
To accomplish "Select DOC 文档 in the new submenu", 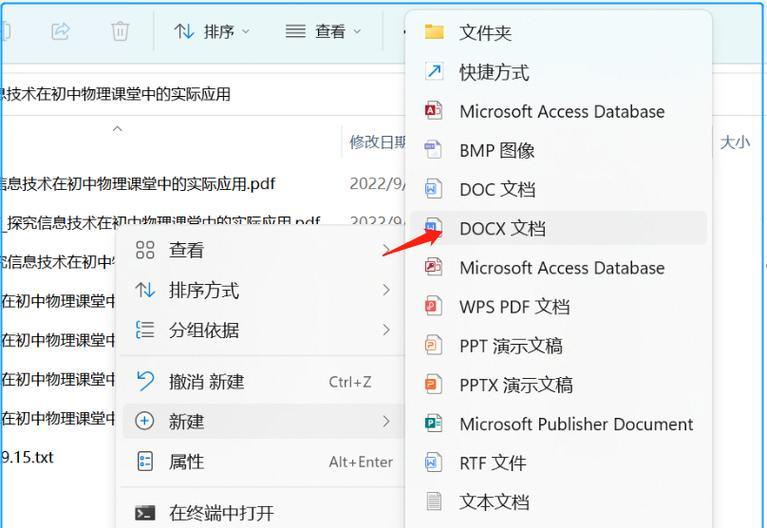I will (558, 189).
